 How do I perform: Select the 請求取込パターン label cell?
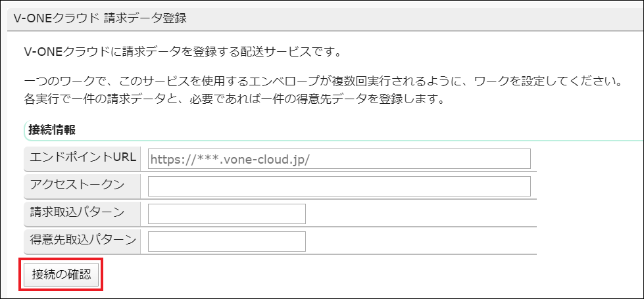coord(78,213)
